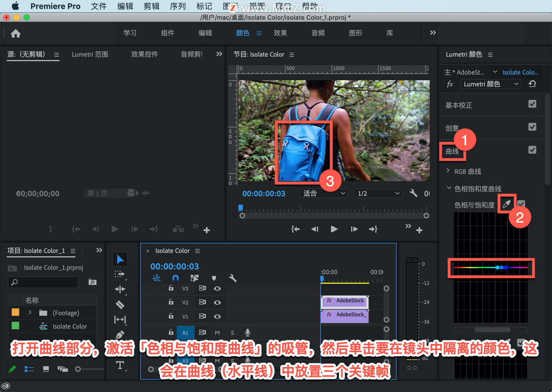Click blue keyframe on hue curve
This screenshot has width=552, height=392.
pyautogui.click(x=502, y=268)
